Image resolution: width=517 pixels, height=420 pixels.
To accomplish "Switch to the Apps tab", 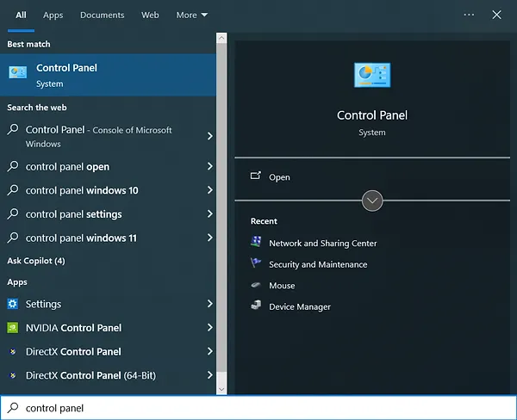I will pyautogui.click(x=53, y=15).
